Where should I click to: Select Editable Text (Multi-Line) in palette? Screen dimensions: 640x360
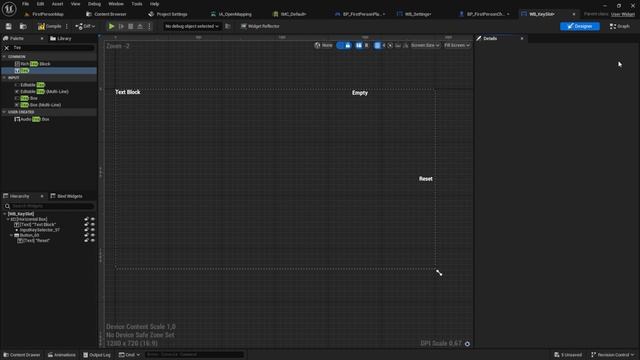tap(41, 91)
